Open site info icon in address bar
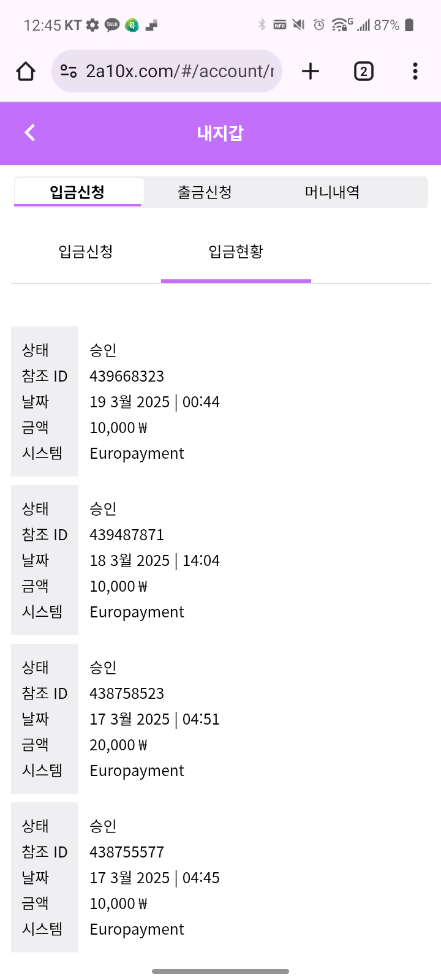The height and width of the screenshot is (980, 441). 69,72
